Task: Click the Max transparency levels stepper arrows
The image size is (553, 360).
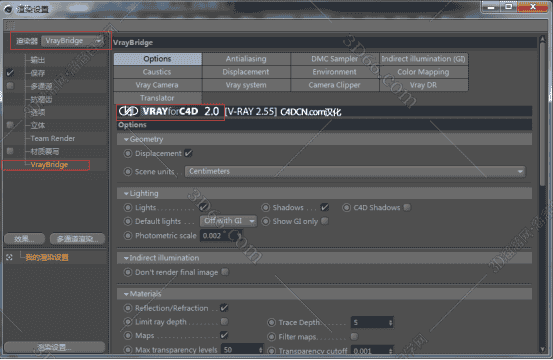Action: coord(261,350)
